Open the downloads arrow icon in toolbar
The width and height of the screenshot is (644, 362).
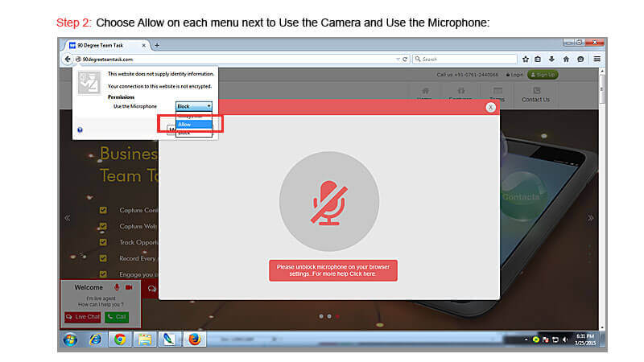click(x=552, y=59)
